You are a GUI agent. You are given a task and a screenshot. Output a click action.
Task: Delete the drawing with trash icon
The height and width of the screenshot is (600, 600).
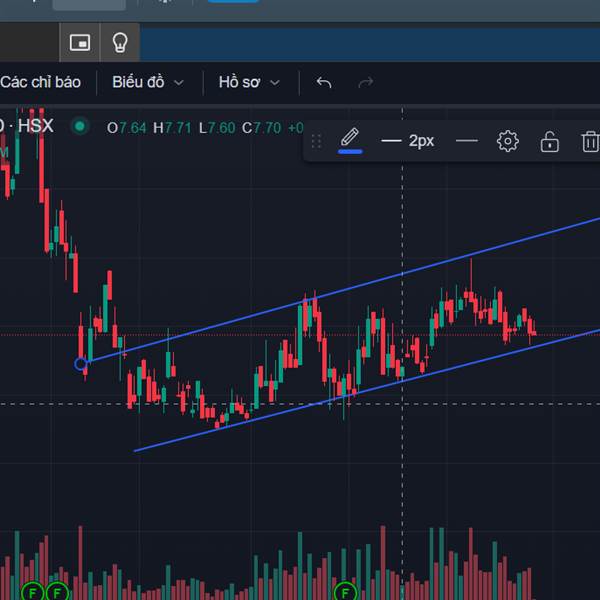point(590,141)
